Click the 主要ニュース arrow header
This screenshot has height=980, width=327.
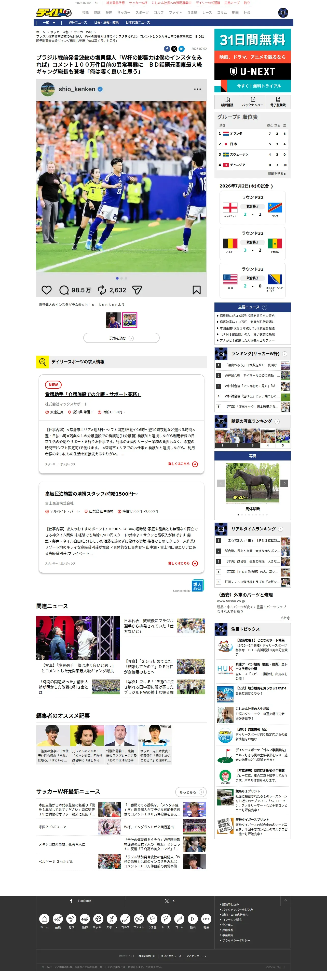pyautogui.click(x=252, y=307)
